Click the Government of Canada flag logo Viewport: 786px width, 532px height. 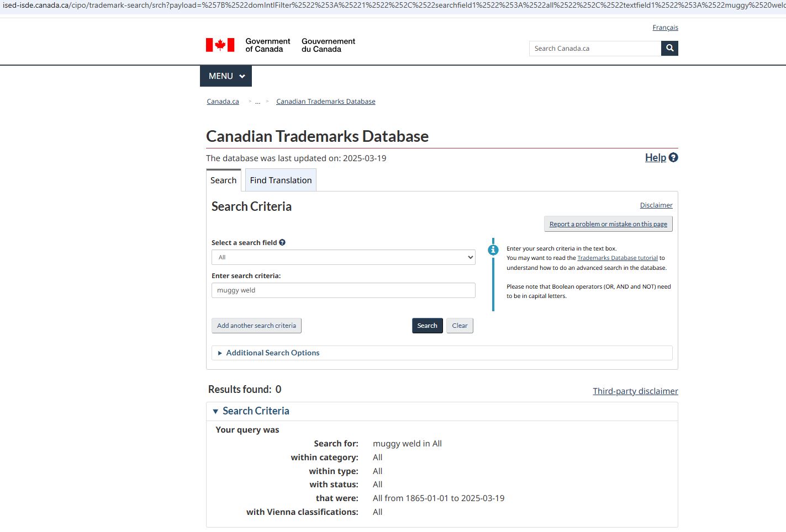coord(220,45)
